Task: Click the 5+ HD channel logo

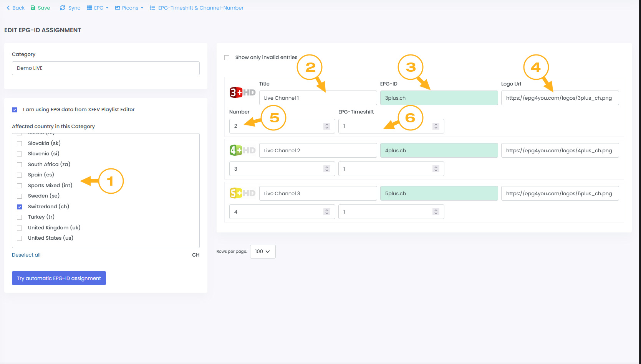Action: coord(242,193)
